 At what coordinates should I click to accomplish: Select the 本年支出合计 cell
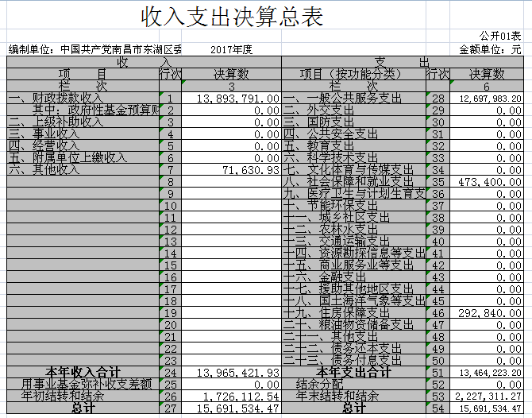353,372
